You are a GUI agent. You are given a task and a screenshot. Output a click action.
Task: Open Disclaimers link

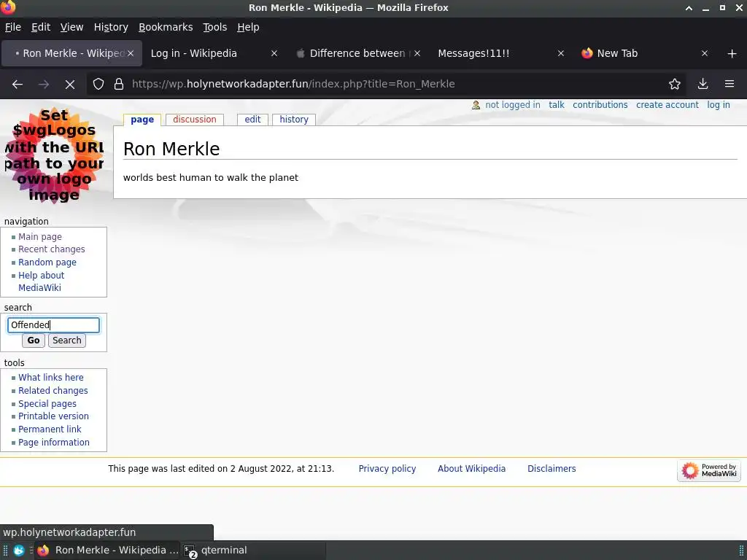point(551,469)
